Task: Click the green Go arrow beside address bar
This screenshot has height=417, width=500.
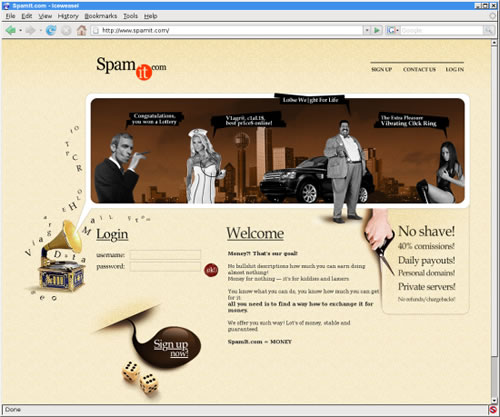Action: point(377,30)
